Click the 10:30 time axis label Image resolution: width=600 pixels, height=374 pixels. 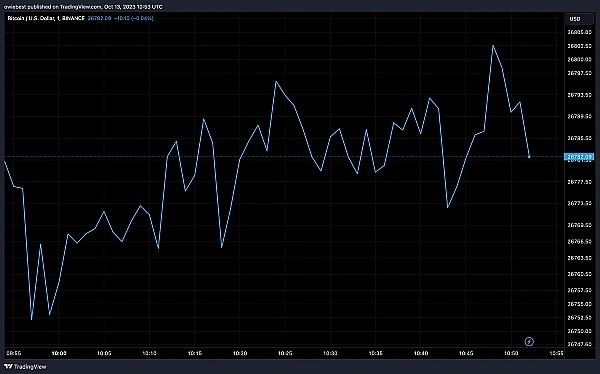click(x=330, y=353)
